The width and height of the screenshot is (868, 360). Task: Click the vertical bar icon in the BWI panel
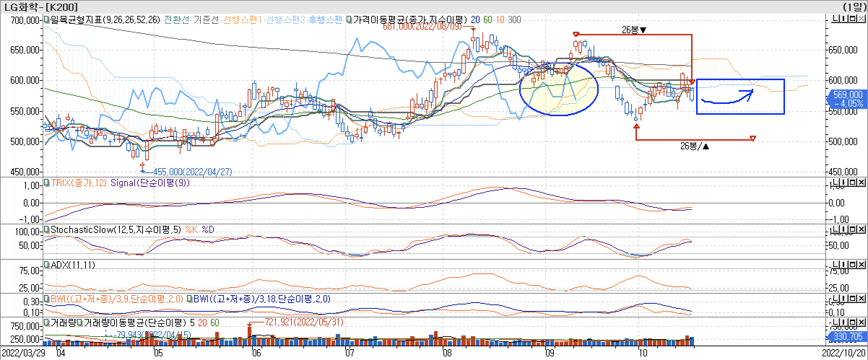pos(844,299)
